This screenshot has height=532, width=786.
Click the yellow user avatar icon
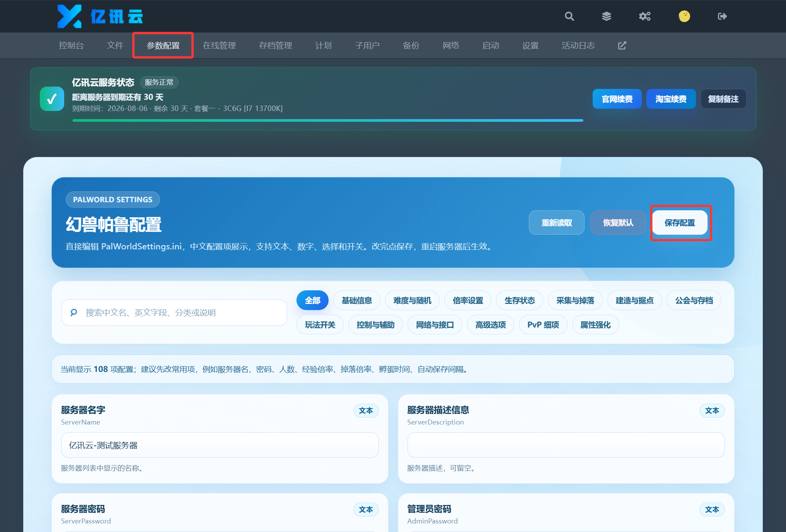(684, 16)
